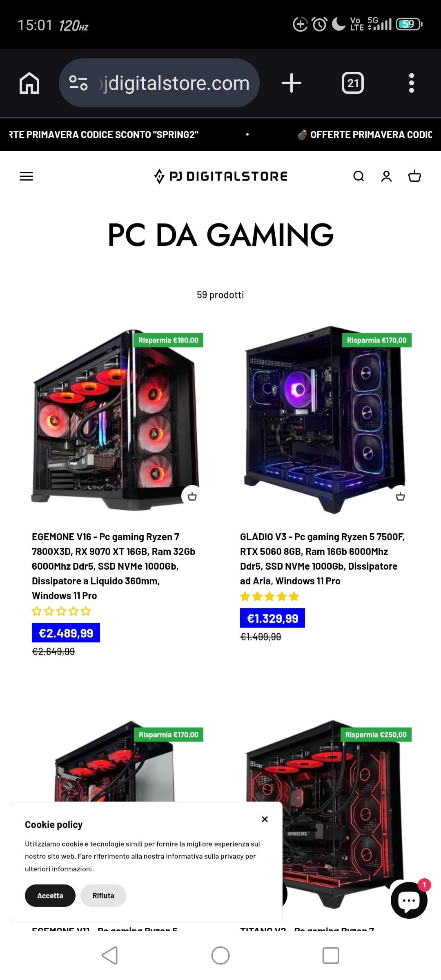
Task: View the EGEMONE V16 product image
Action: coord(116,419)
